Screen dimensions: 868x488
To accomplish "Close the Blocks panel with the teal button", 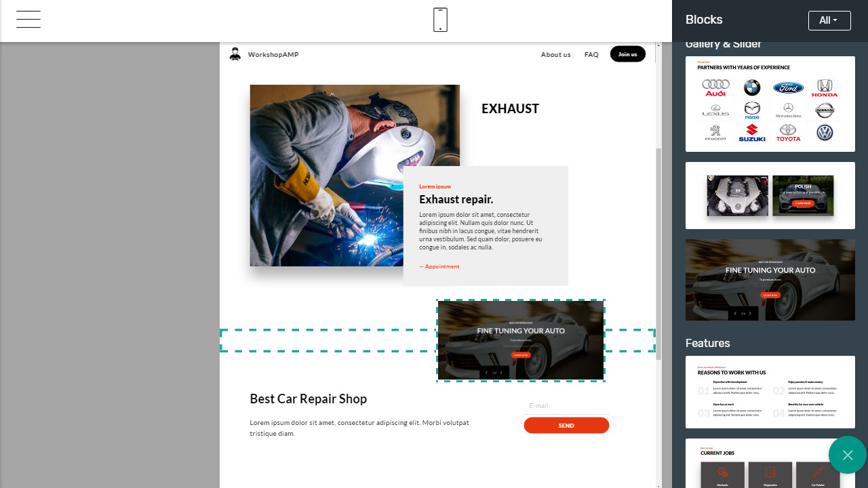I will [847, 455].
